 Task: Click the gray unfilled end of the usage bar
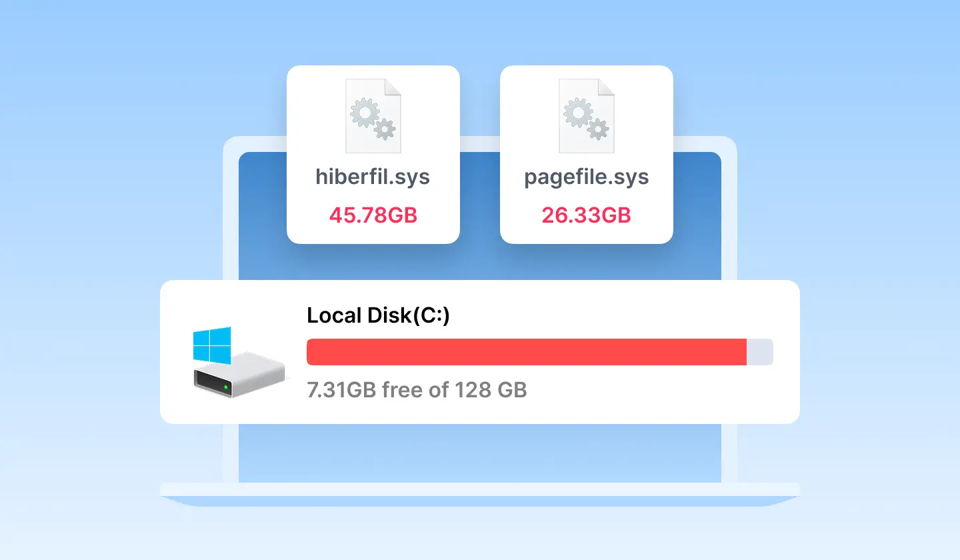click(760, 352)
